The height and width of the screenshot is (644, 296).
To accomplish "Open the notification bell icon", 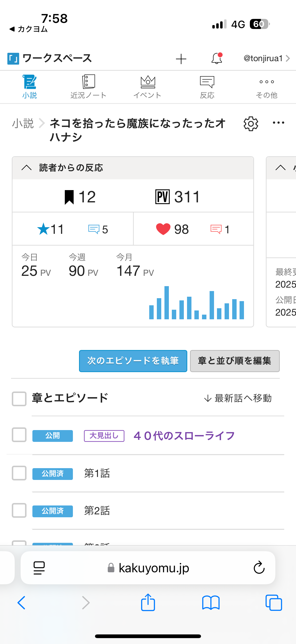I will click(216, 58).
